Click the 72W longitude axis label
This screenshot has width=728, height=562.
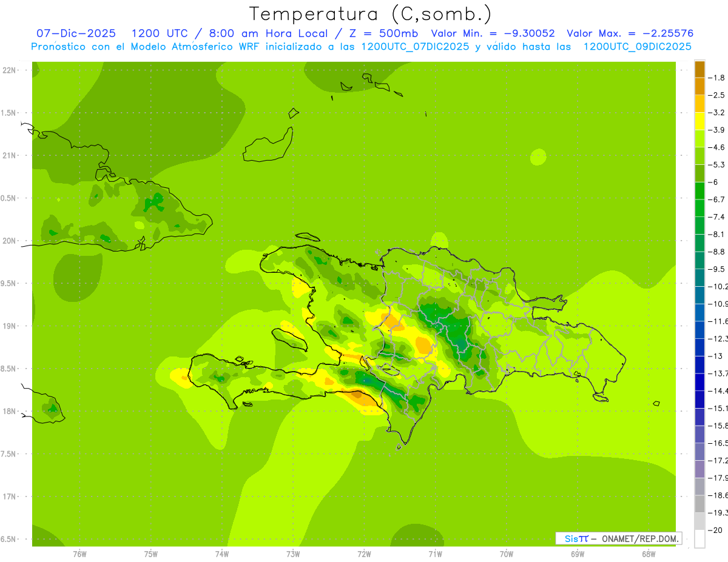(364, 554)
